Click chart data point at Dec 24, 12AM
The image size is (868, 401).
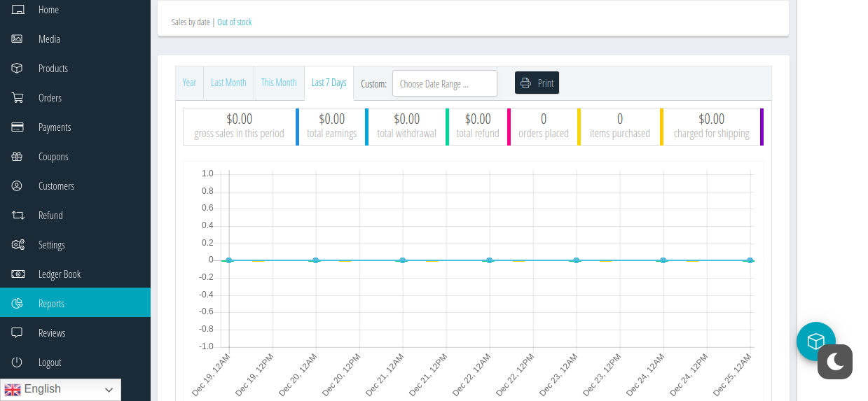(663, 260)
